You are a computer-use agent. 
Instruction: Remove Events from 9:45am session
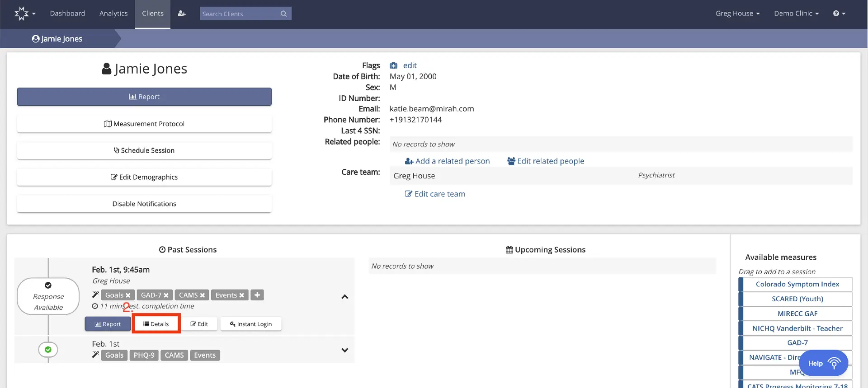coord(241,295)
